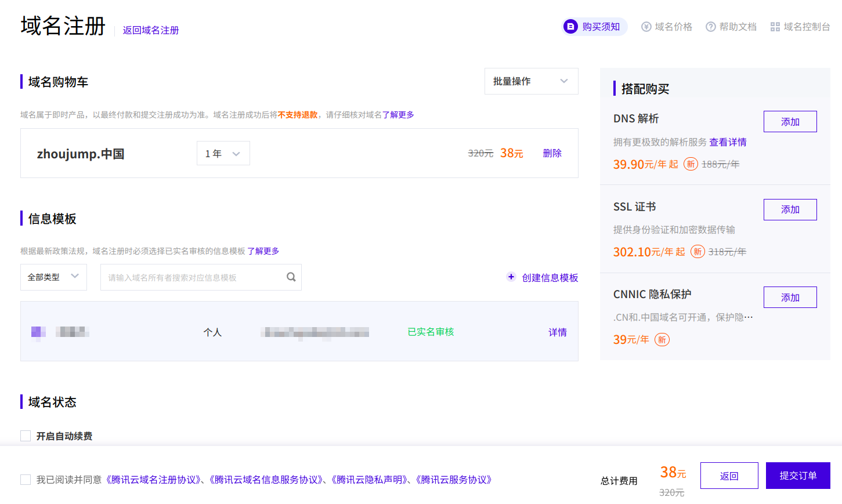Image resolution: width=842 pixels, height=504 pixels.
Task: Click the 提交订单 submit order button
Action: (797, 475)
